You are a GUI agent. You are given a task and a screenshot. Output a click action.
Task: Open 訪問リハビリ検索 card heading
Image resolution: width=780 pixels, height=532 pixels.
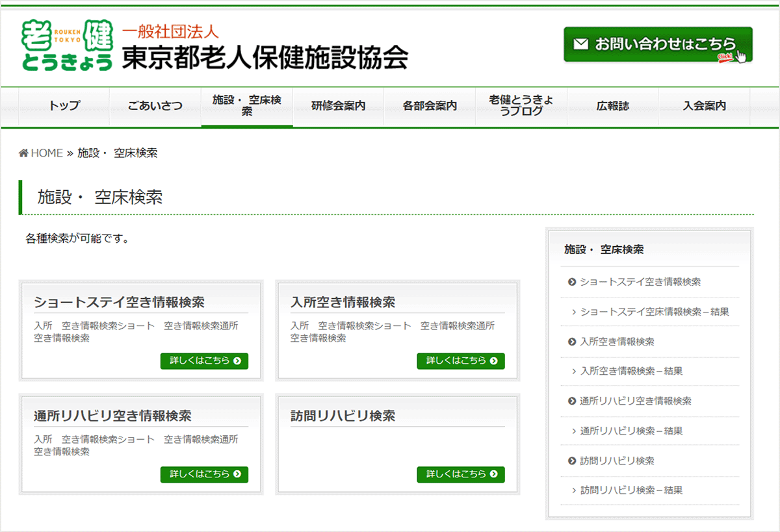343,416
